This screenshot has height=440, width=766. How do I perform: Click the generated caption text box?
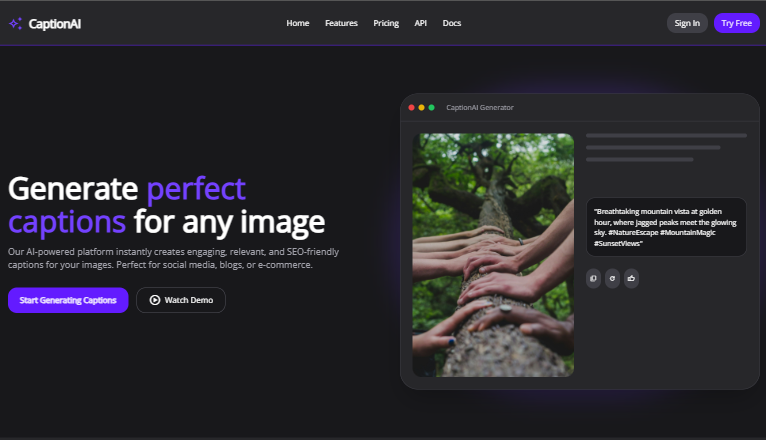tap(666, 227)
